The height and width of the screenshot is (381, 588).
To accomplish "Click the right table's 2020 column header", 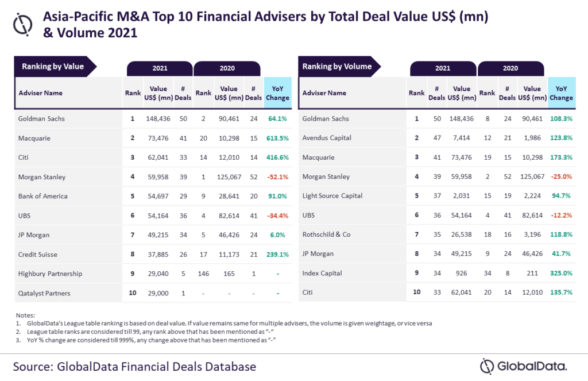I will point(511,68).
